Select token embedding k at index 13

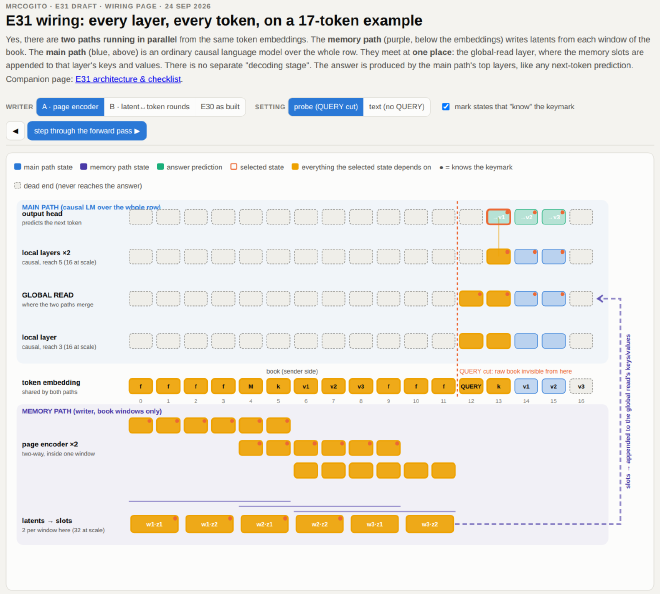498,386
